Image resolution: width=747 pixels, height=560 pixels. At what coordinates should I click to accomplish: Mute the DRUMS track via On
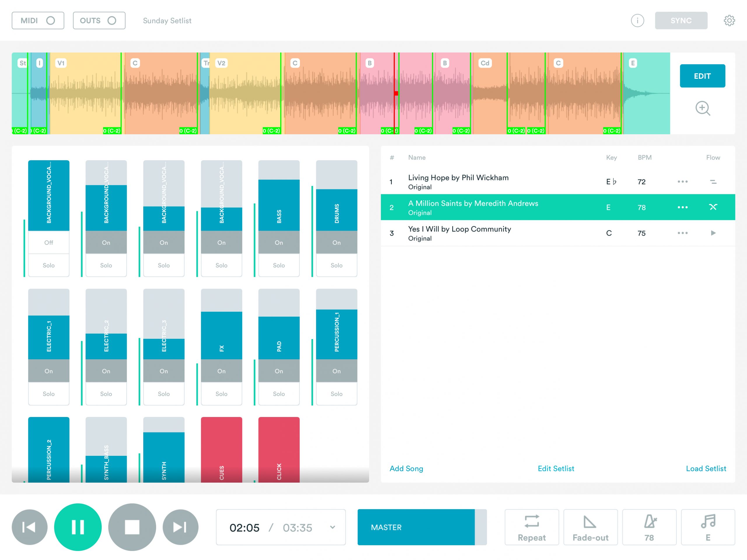[336, 243]
